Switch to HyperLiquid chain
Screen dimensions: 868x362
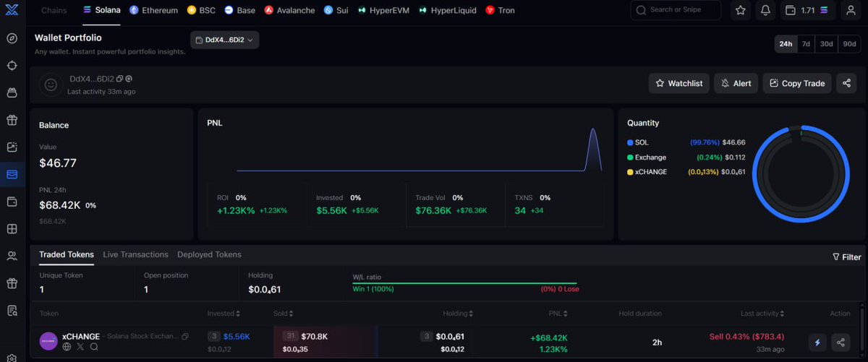[x=448, y=10]
